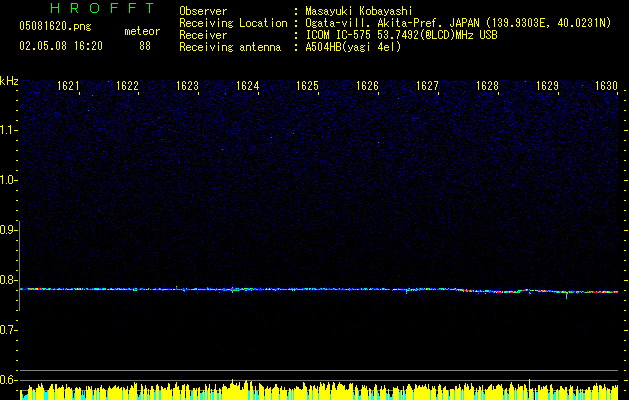Select the file name 05081620.png
This screenshot has width=629, height=400.
(55, 26)
